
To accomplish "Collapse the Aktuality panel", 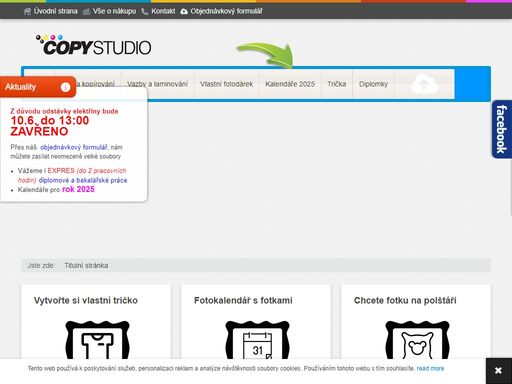I will pos(38,87).
